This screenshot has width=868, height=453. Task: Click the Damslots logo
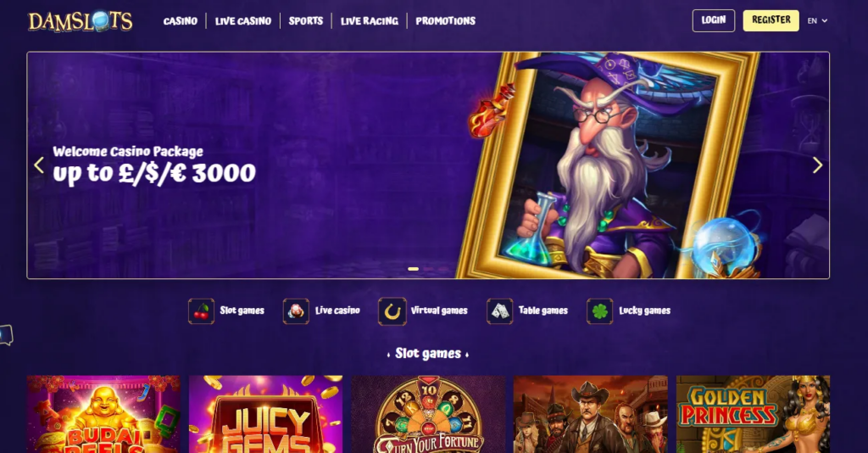81,21
